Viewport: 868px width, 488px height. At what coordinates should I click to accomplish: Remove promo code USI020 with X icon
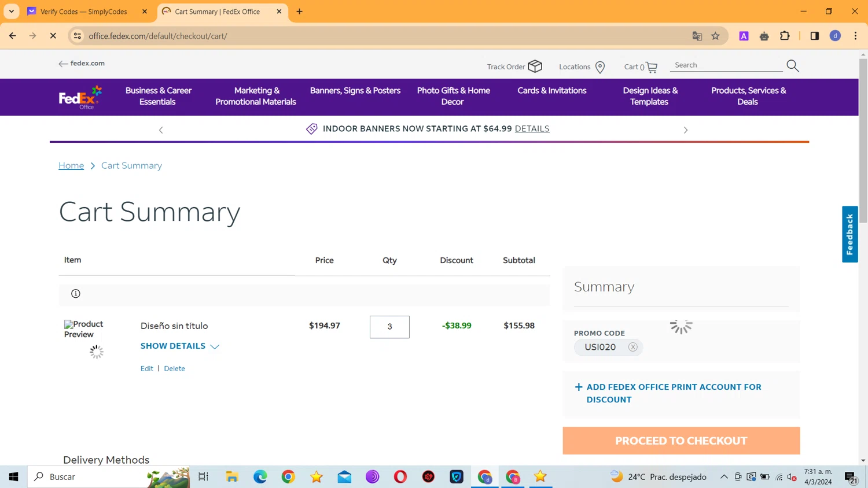633,347
